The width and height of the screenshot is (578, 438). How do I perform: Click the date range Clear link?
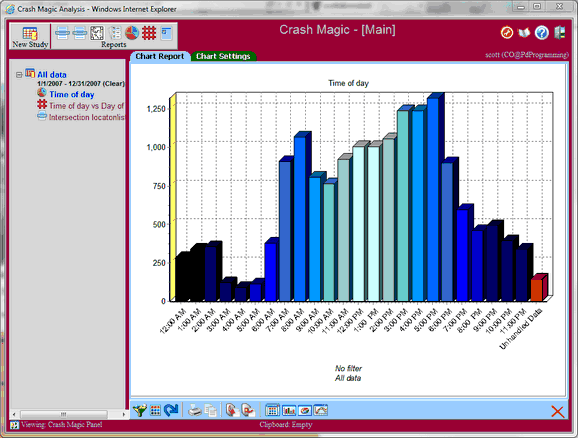pos(114,84)
